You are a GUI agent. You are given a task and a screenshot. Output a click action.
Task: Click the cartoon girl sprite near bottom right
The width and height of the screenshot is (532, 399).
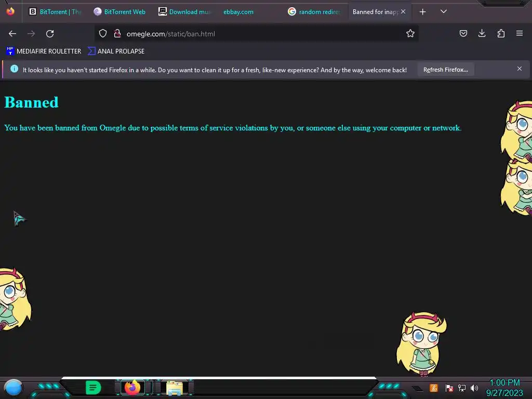(x=421, y=344)
